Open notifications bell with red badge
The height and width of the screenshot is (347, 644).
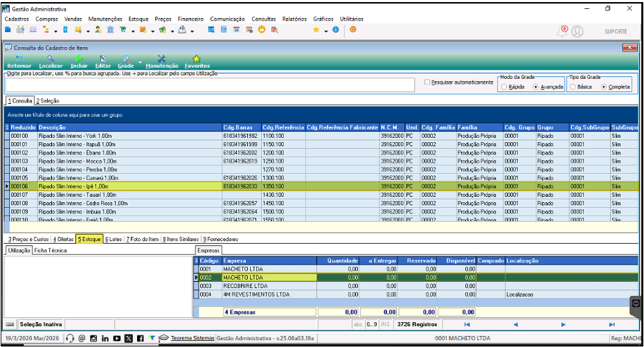pyautogui.click(x=562, y=31)
